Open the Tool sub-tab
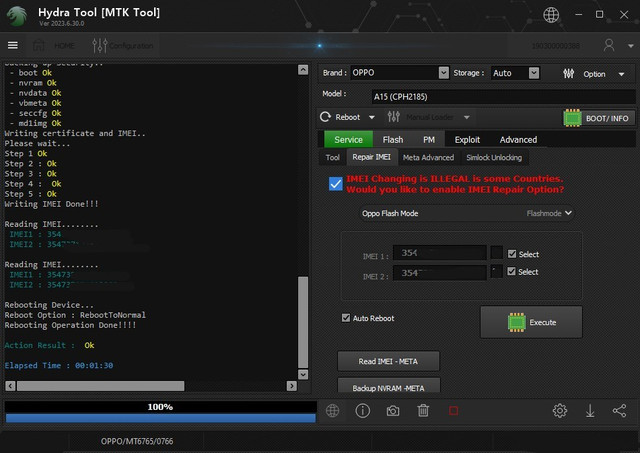 point(332,158)
